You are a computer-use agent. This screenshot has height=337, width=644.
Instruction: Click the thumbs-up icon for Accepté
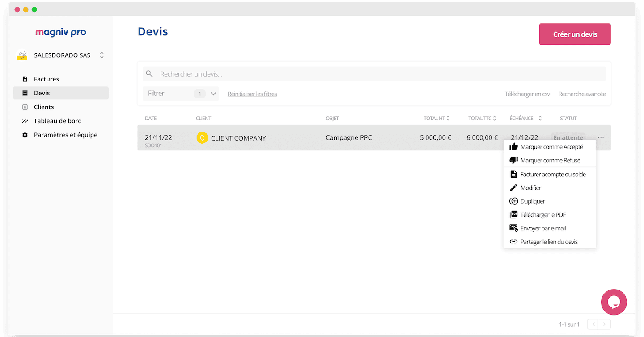pos(513,147)
